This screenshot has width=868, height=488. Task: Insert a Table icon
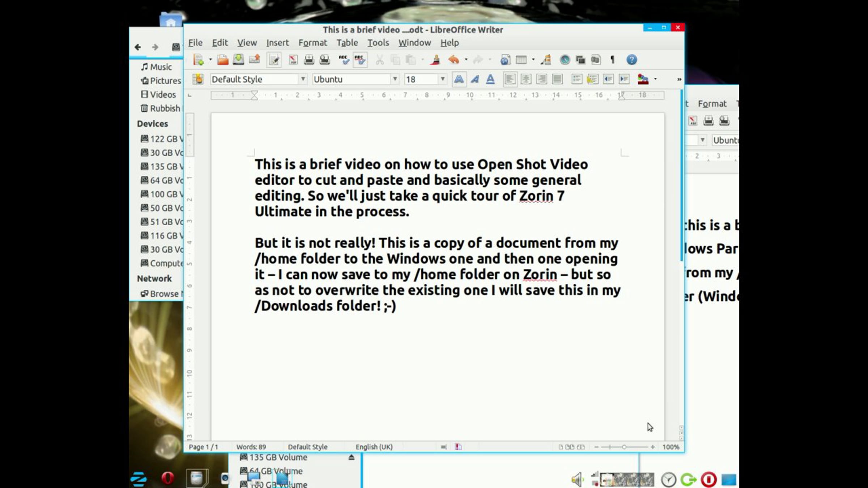click(x=521, y=60)
